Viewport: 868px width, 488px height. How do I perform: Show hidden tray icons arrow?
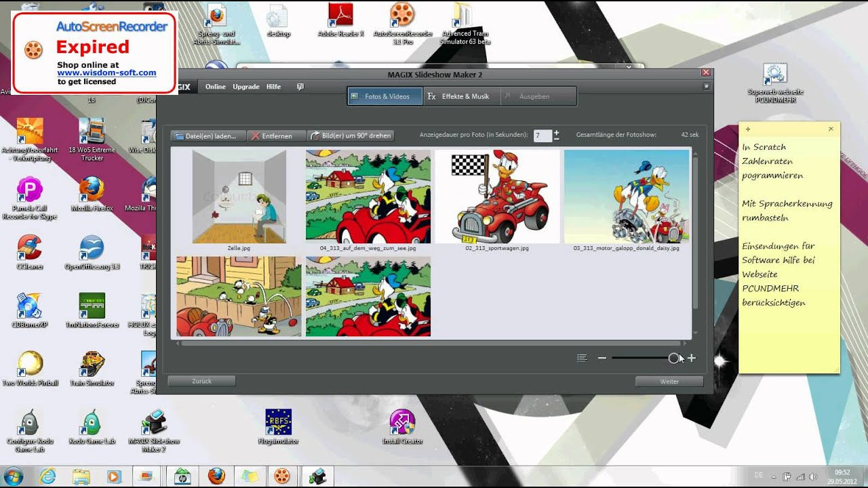coord(775,476)
